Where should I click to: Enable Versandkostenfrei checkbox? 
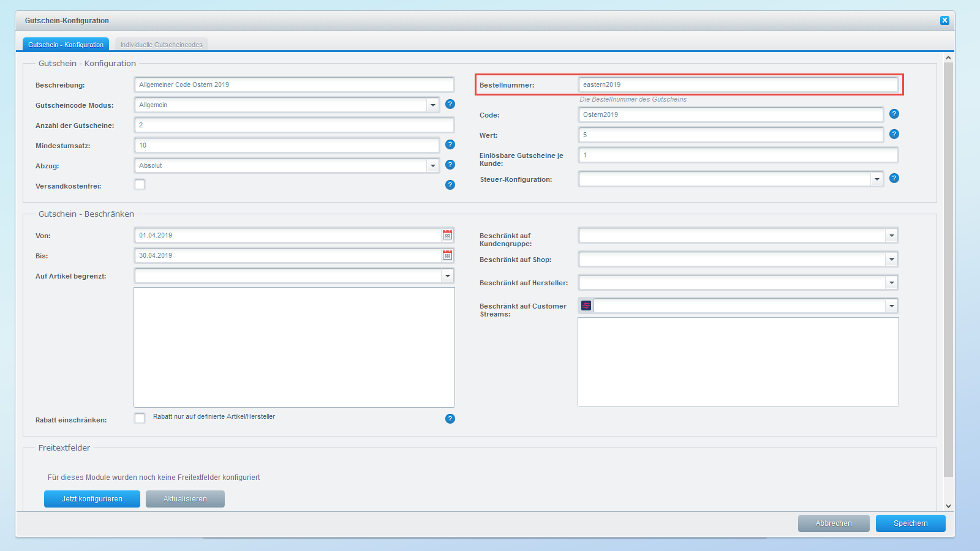pyautogui.click(x=140, y=185)
